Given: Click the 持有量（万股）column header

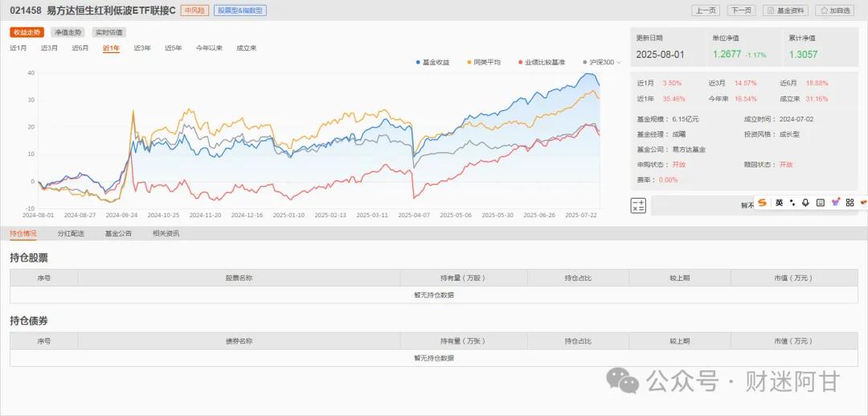Looking at the screenshot, I should (464, 278).
